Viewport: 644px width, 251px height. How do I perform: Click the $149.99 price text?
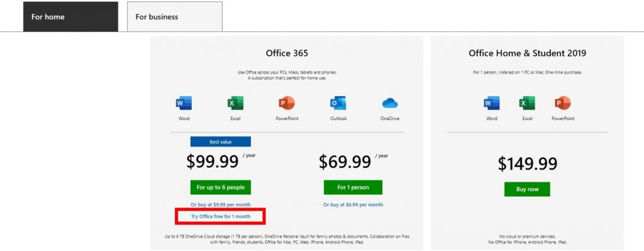coord(528,164)
